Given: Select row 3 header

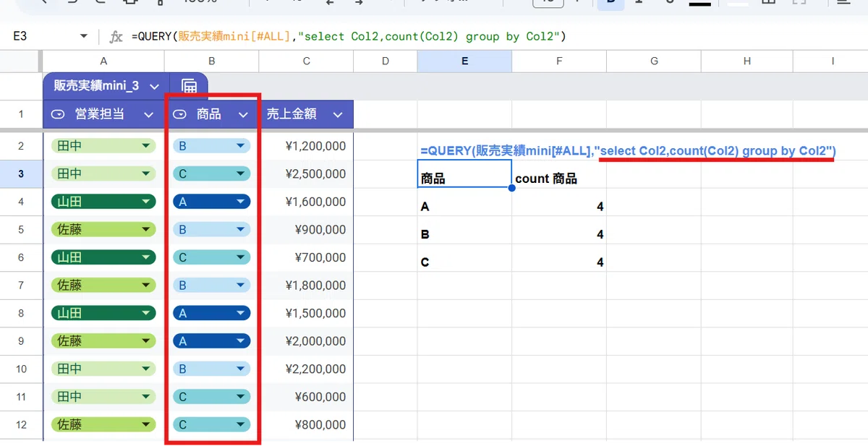Looking at the screenshot, I should click(21, 173).
